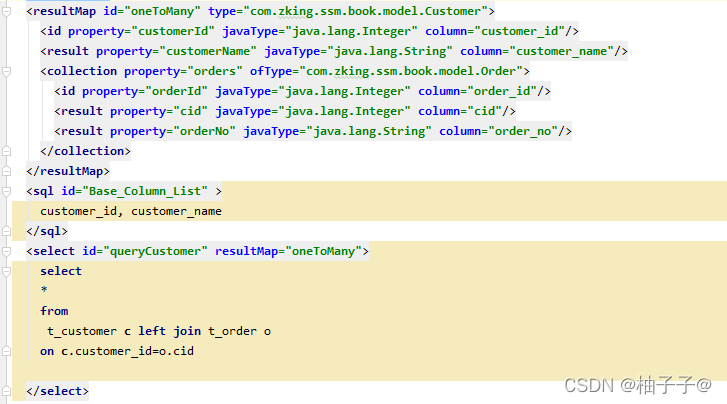This screenshot has width=727, height=404.
Task: Click "java.lang.Integer" on the customerId line
Action: pyautogui.click(x=351, y=31)
